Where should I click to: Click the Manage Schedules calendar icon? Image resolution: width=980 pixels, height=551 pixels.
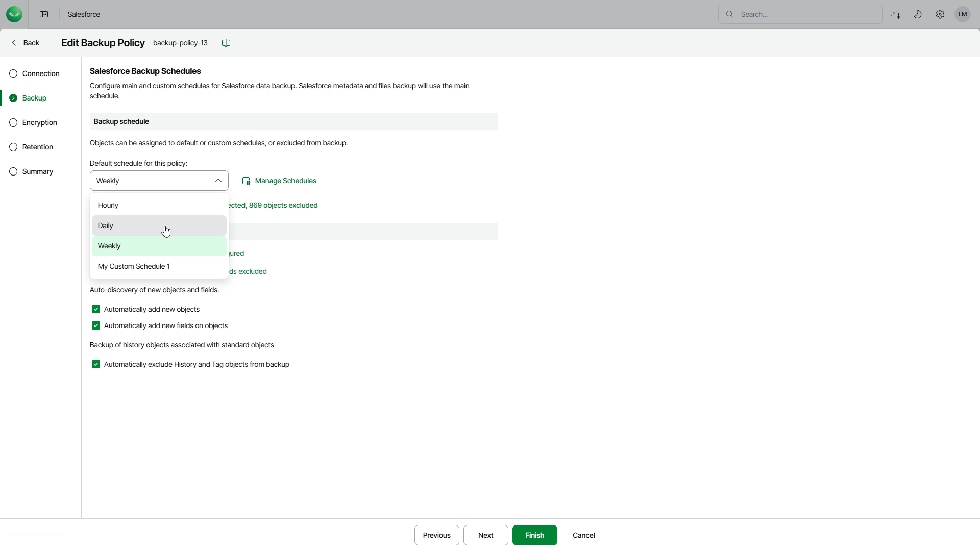[x=246, y=181]
